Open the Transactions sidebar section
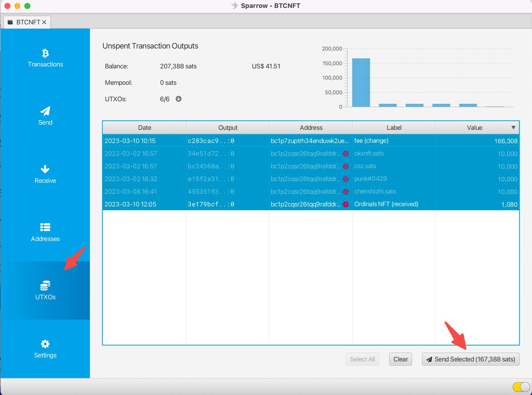Viewport: 532px width, 395px height. click(x=45, y=58)
